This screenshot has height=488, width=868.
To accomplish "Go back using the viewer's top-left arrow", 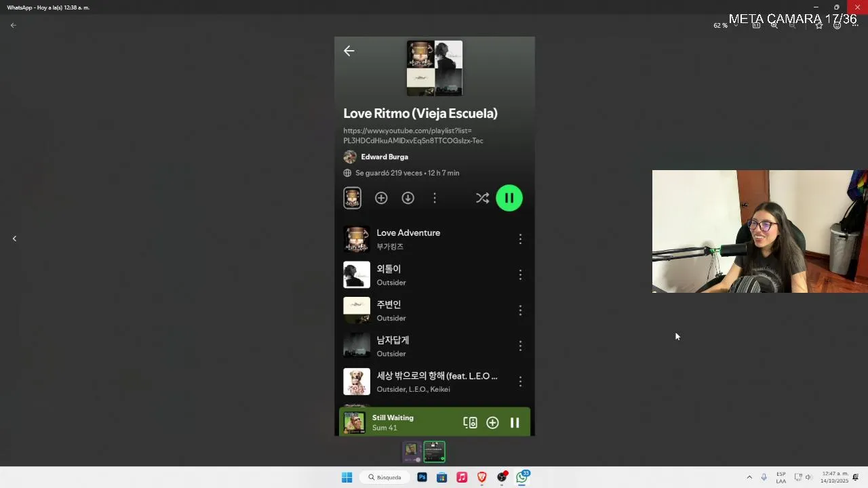I will point(13,25).
